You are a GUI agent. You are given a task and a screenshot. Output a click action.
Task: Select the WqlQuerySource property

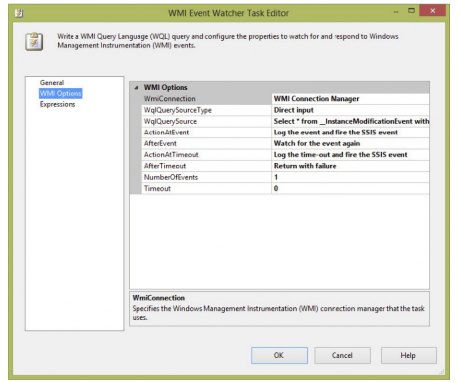[x=207, y=121]
